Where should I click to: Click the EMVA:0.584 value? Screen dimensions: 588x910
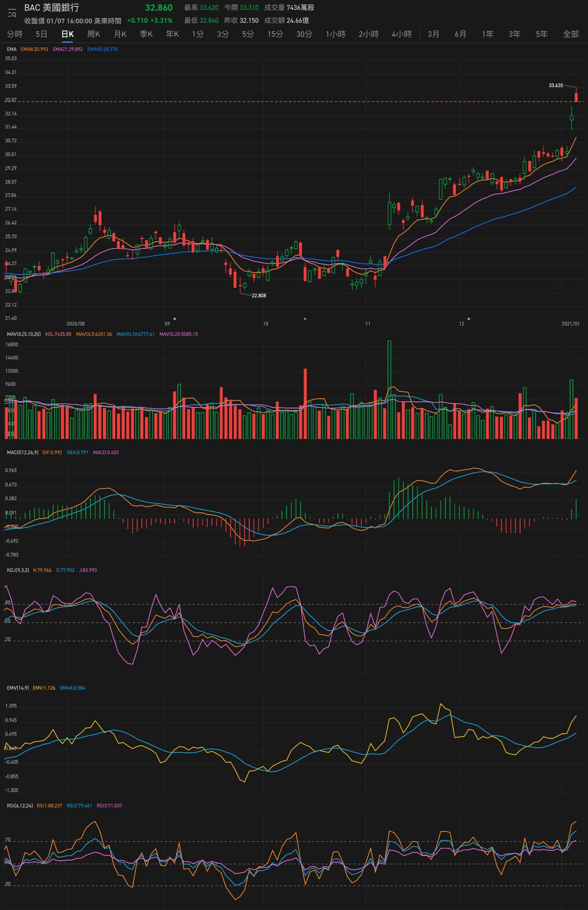coord(73,688)
